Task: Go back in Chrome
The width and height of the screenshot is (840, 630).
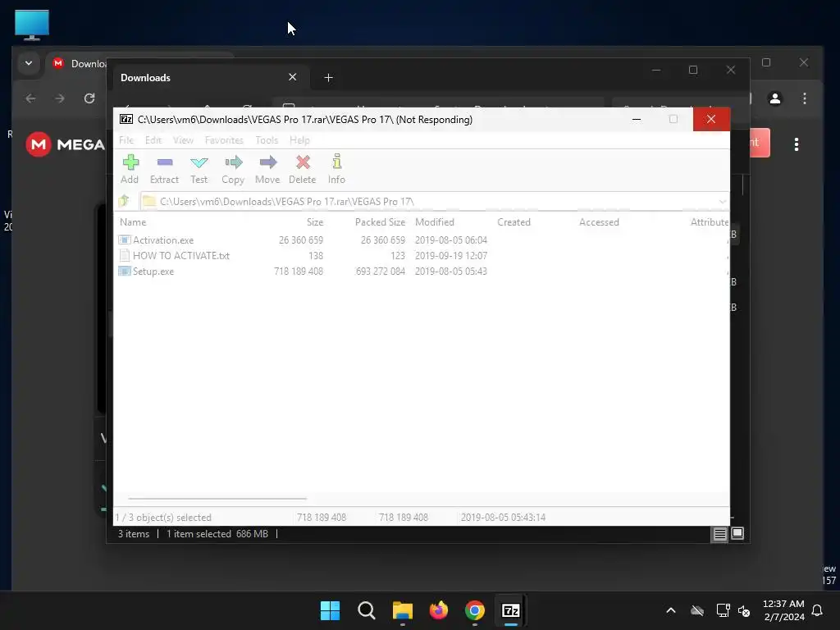Action: click(30, 98)
